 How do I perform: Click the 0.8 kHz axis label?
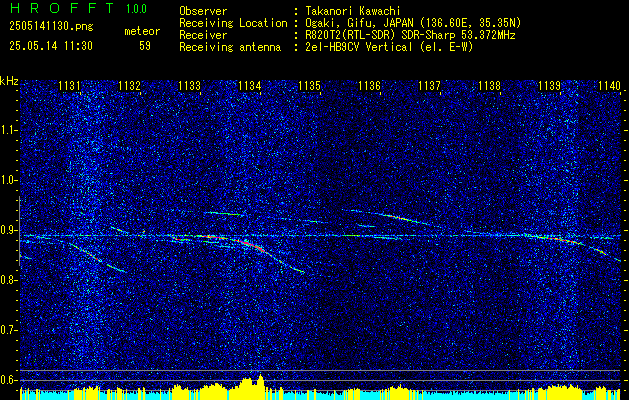8,280
